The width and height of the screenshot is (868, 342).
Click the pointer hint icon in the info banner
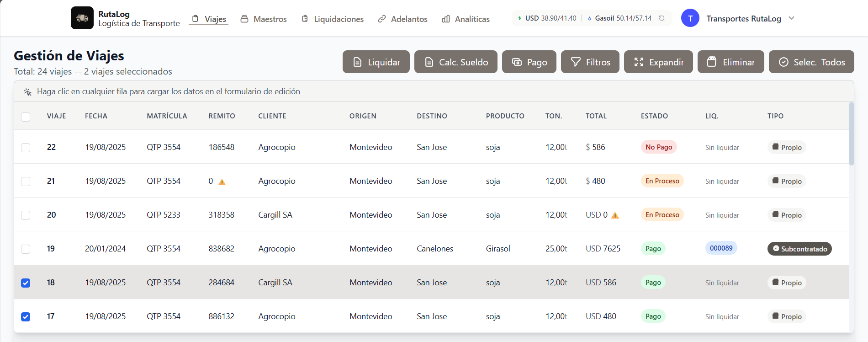click(x=27, y=92)
